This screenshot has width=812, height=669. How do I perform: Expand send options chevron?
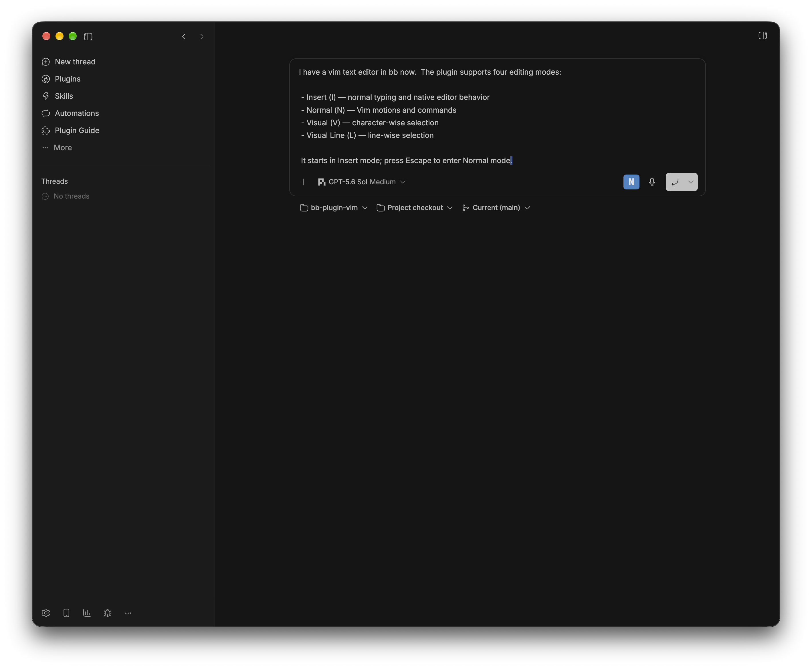point(691,182)
